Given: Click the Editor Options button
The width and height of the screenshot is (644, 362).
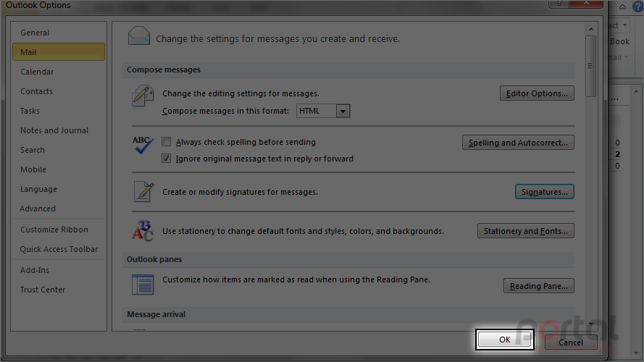Looking at the screenshot, I should pyautogui.click(x=537, y=93).
